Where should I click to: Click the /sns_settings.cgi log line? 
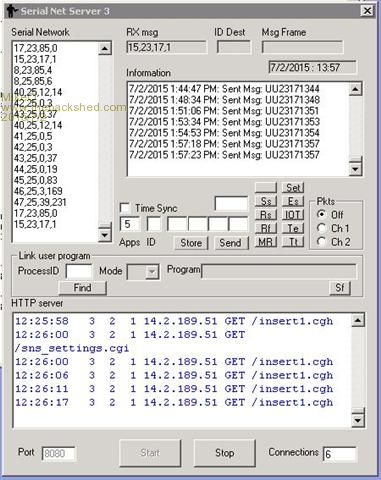pos(72,348)
